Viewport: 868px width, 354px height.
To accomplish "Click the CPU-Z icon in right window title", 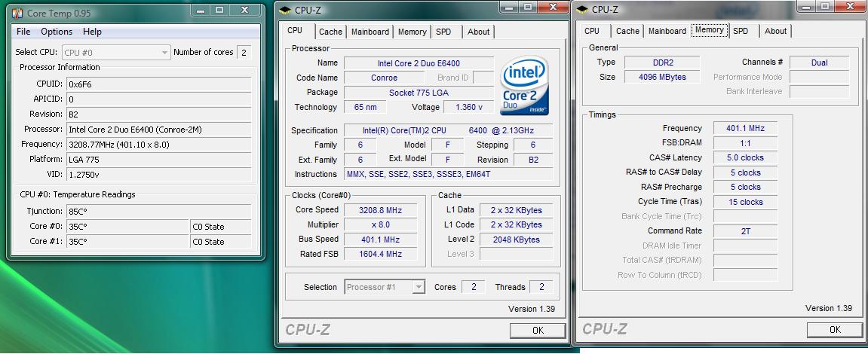I will coord(581,9).
